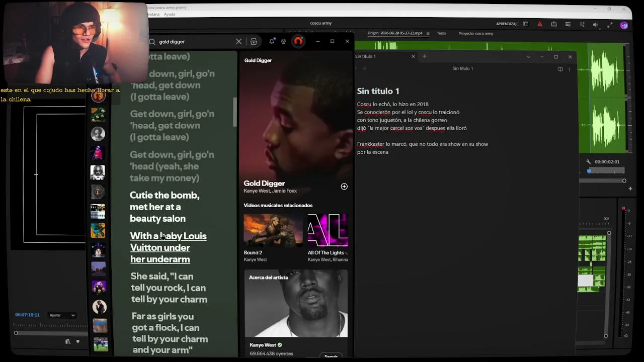Click the Spotify browse icon beside search
The width and height of the screenshot is (644, 362).
click(254, 42)
